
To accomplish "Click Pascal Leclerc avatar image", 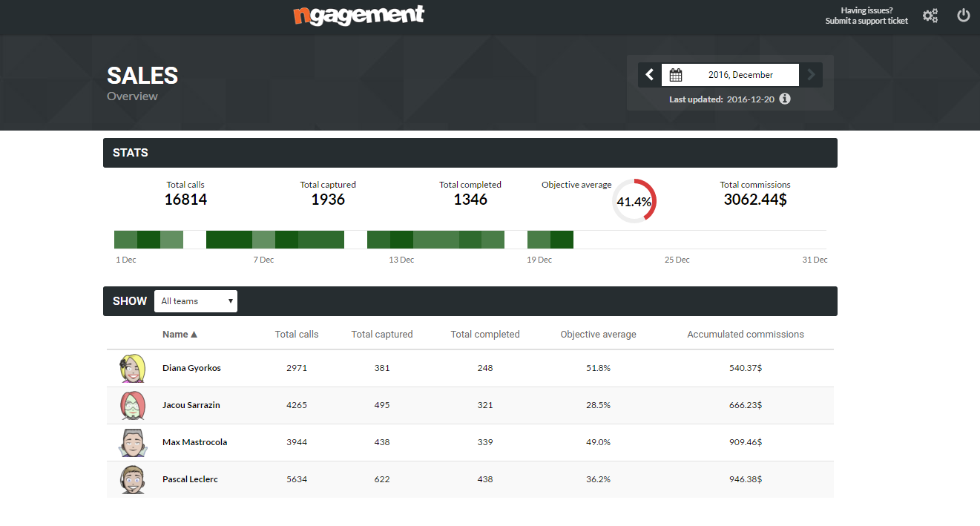I will [x=131, y=480].
